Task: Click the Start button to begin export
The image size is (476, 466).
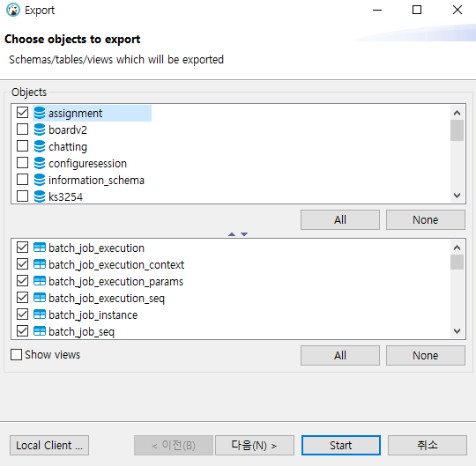Action: pos(340,446)
